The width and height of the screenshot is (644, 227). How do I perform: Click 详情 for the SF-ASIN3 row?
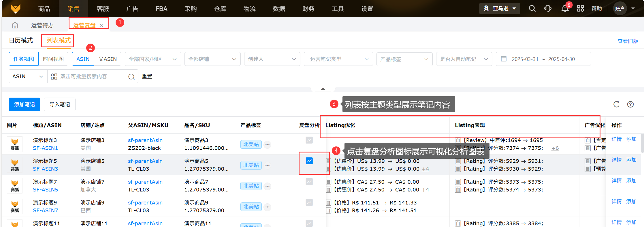click(x=617, y=160)
